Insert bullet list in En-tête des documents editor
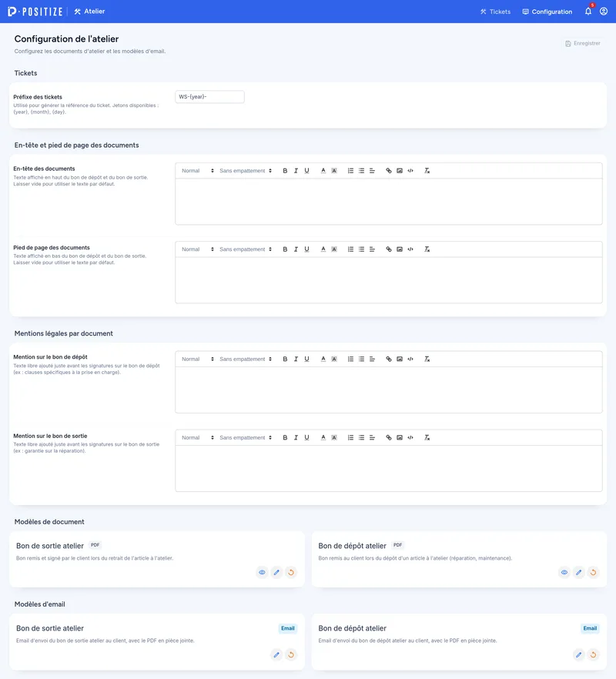This screenshot has height=679, width=616. coord(361,171)
